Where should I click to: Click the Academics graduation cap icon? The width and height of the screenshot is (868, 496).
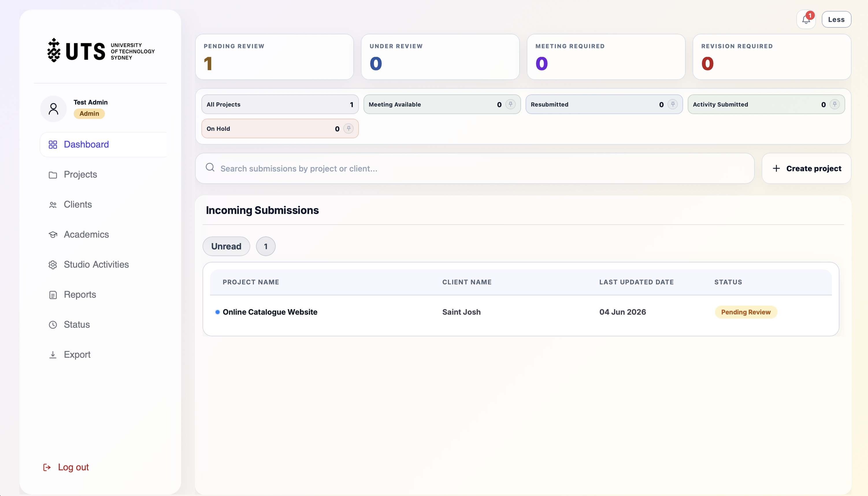[x=53, y=235]
